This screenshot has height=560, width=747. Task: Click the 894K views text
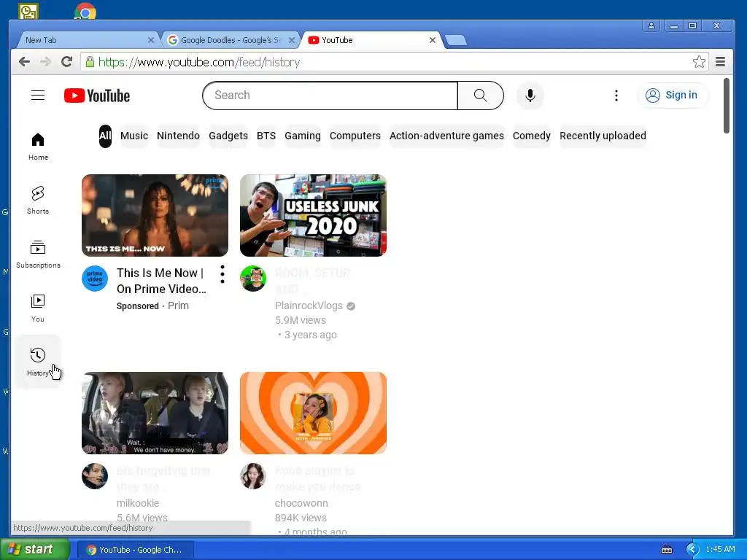[x=301, y=518]
